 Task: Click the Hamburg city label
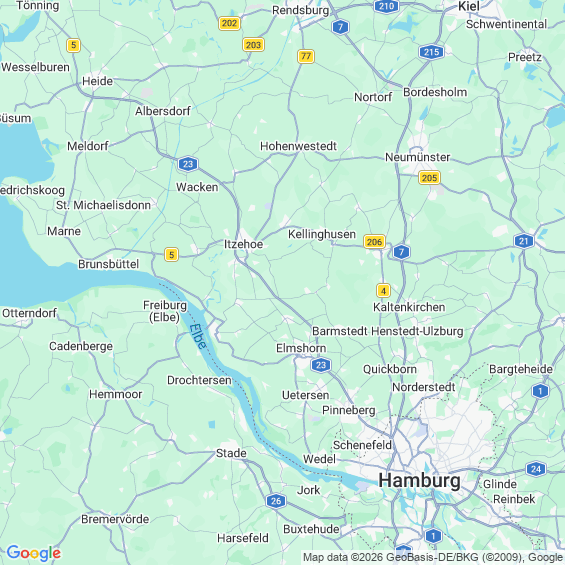[419, 480]
